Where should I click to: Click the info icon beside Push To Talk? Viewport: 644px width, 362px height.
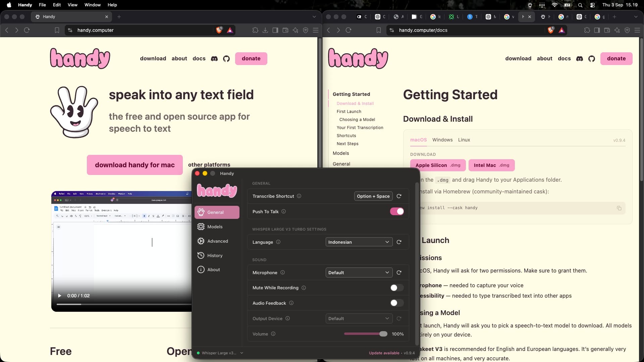283,212
